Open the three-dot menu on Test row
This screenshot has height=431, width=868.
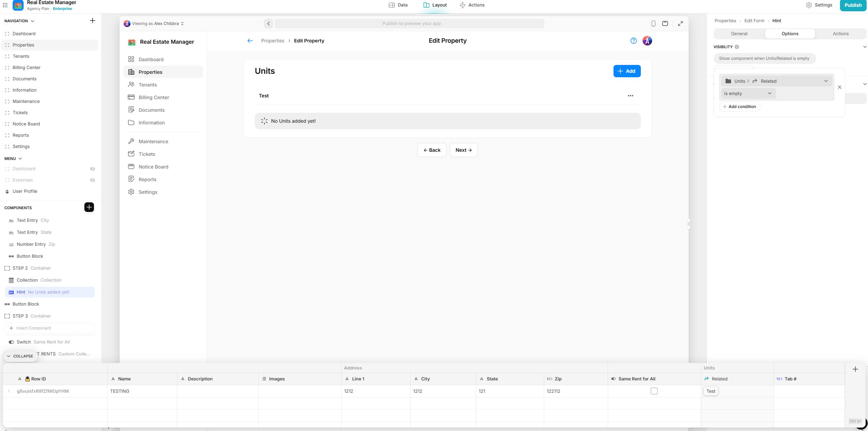tap(630, 96)
